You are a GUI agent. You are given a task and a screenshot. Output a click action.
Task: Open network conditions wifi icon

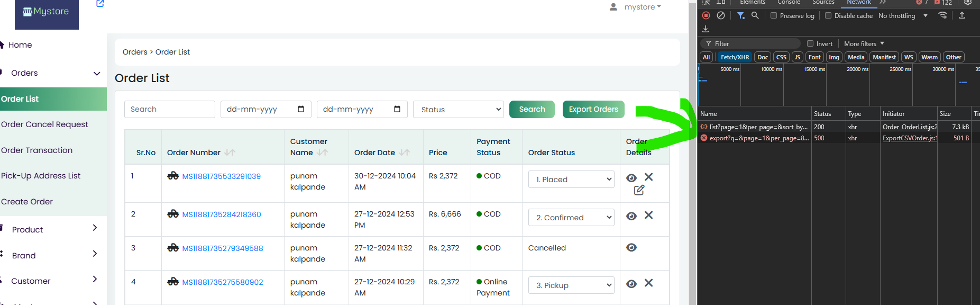(x=942, y=15)
